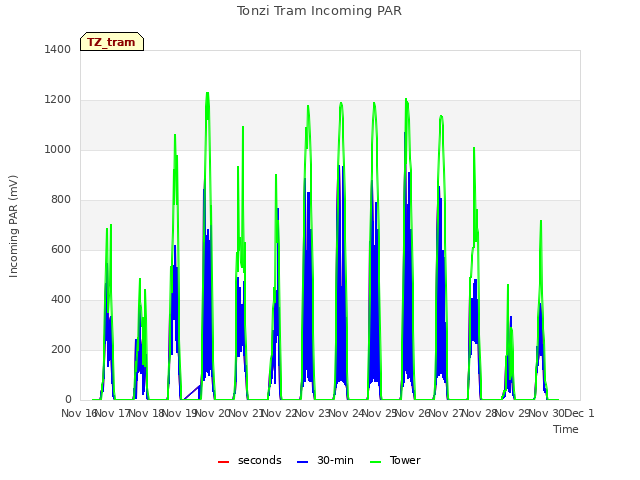Click the 600 y-axis tick label

click(x=61, y=249)
